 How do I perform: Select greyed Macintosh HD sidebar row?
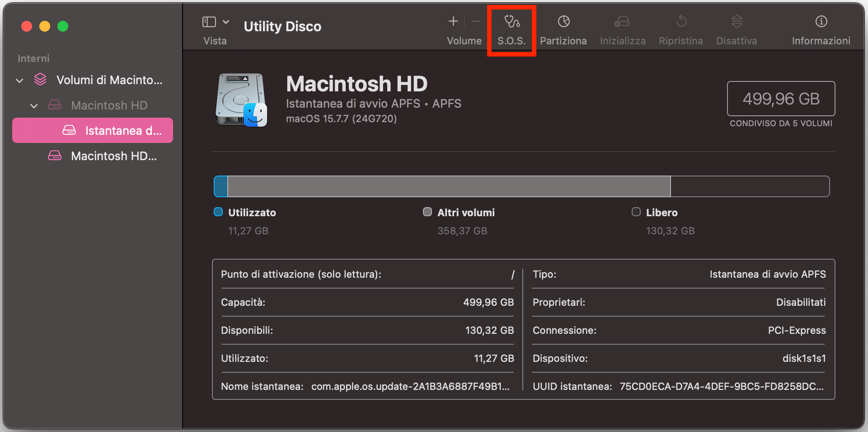(93, 105)
